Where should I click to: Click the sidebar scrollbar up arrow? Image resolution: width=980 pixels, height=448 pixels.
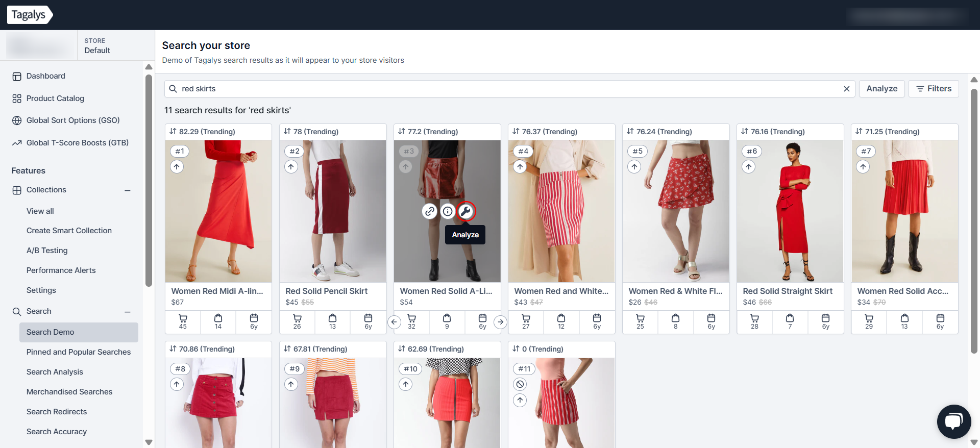pos(149,67)
